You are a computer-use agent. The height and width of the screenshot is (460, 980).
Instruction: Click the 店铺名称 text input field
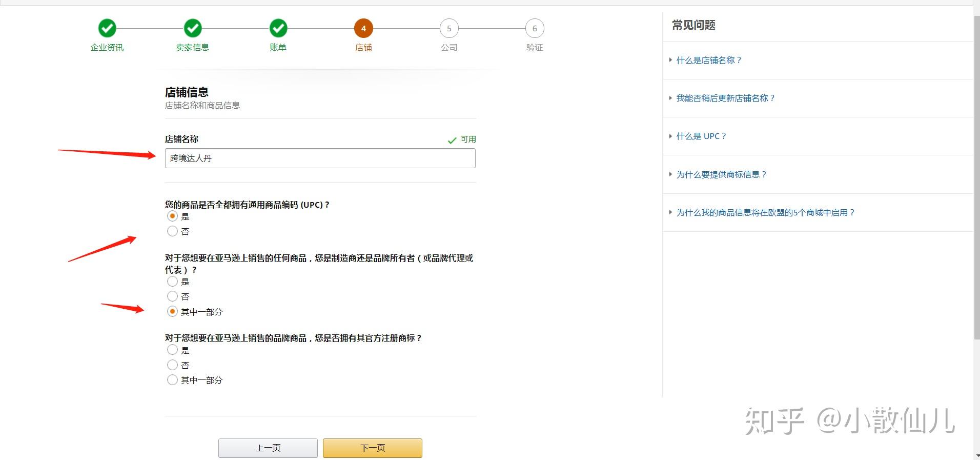click(320, 158)
